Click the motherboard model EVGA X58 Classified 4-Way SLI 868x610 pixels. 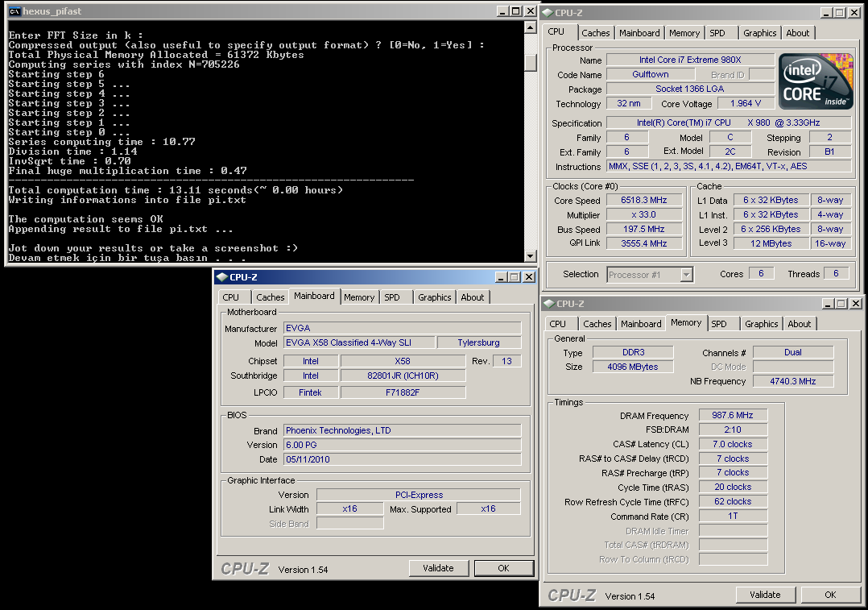click(359, 342)
